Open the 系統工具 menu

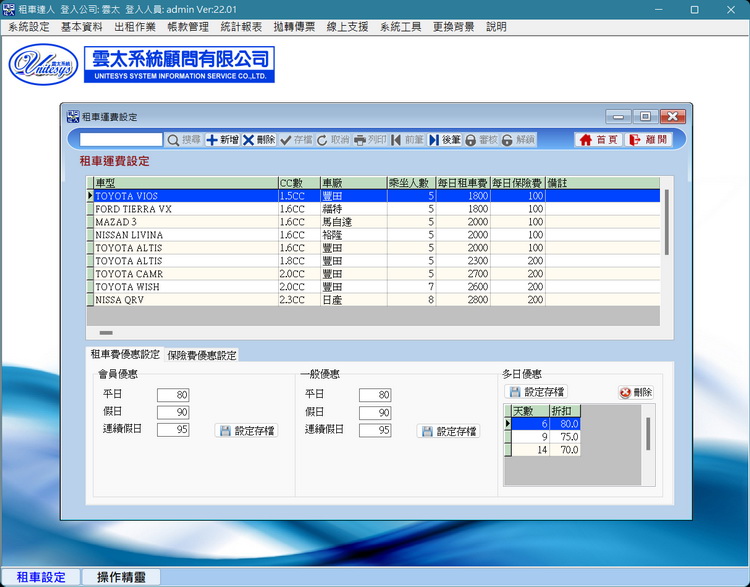coord(400,27)
